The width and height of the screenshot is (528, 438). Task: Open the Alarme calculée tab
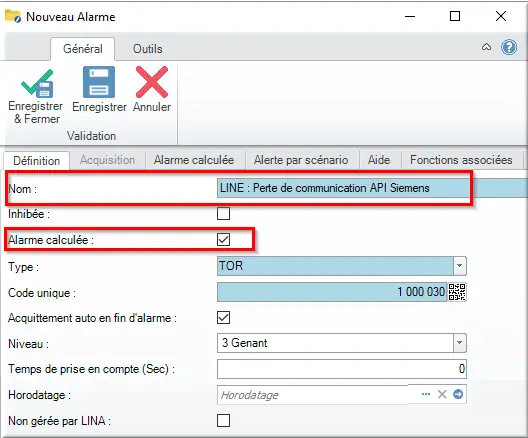pos(194,160)
